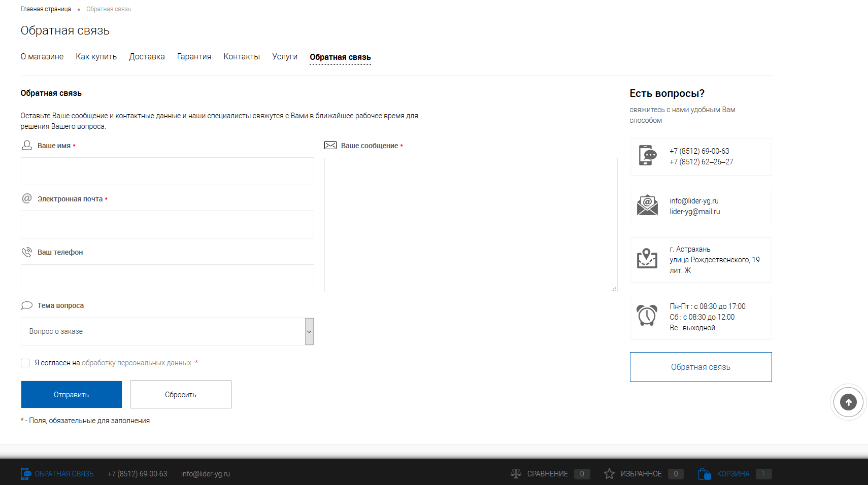The width and height of the screenshot is (868, 485).
Task: Click the Сб : с 08:30 до 12:00 text
Action: coord(702,317)
